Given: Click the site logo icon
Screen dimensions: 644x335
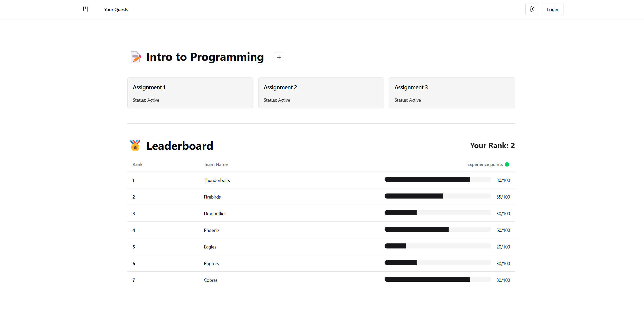Looking at the screenshot, I should [x=85, y=9].
